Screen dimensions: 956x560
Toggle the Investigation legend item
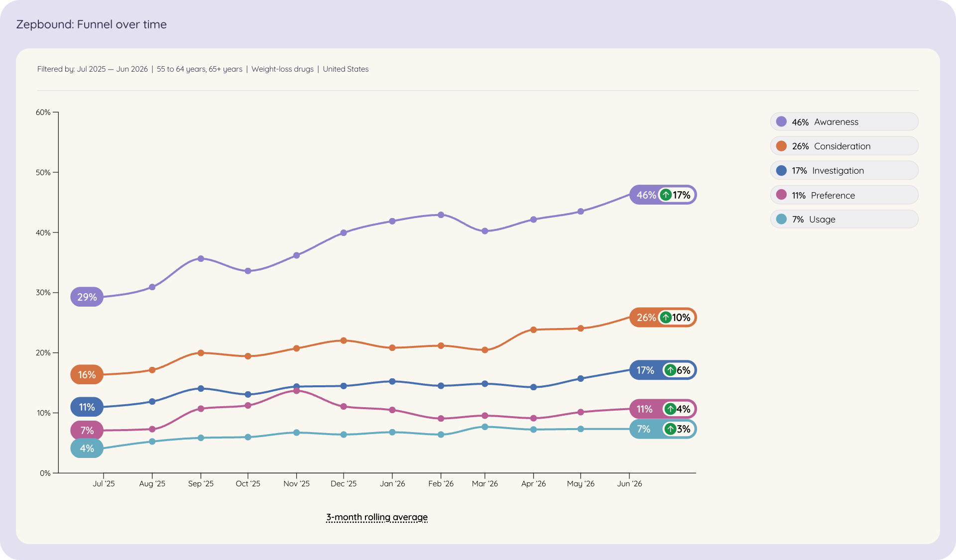pos(844,171)
